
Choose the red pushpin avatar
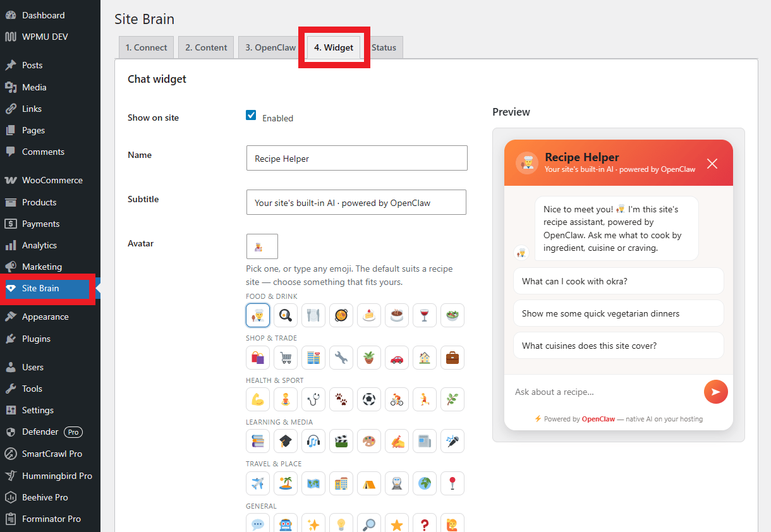click(x=452, y=483)
